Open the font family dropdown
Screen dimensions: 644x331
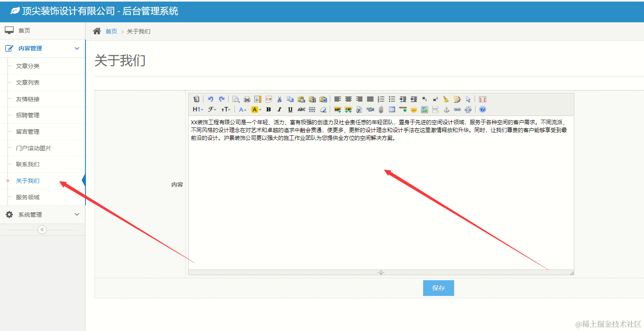pos(212,109)
